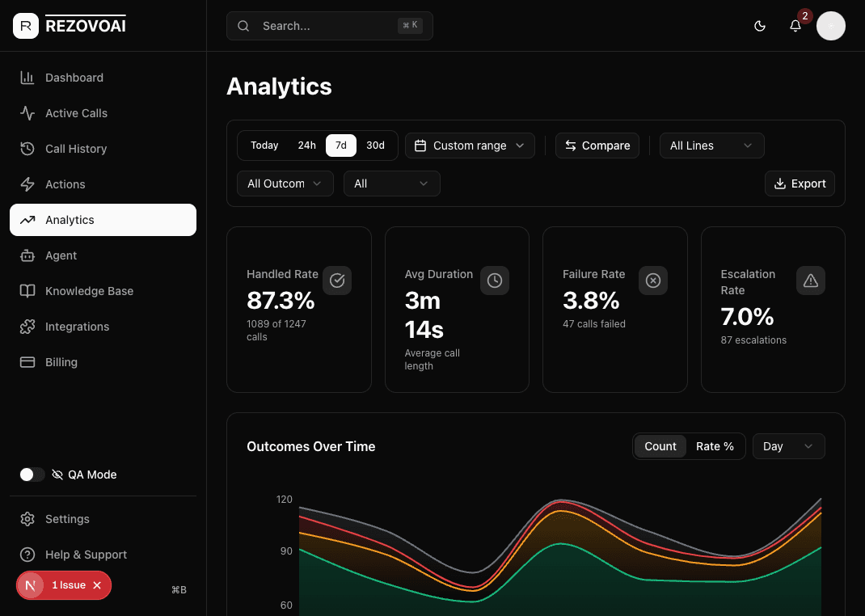865x616 pixels.
Task: Click inside the Search field
Action: pos(323,26)
